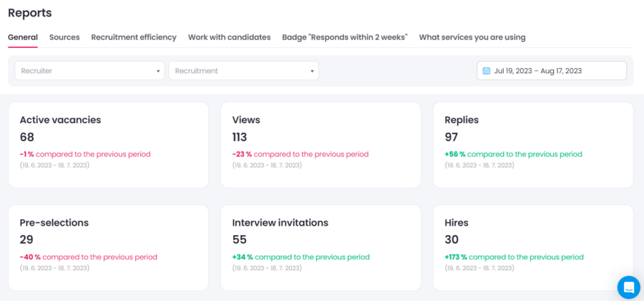Switch to the Sources tab

[x=64, y=37]
